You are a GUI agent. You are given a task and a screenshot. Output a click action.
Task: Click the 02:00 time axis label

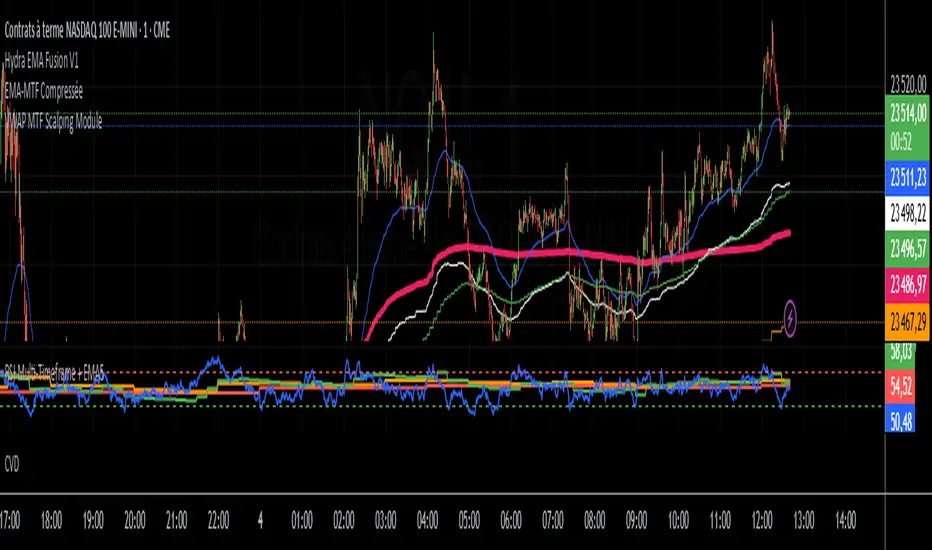[x=344, y=521]
